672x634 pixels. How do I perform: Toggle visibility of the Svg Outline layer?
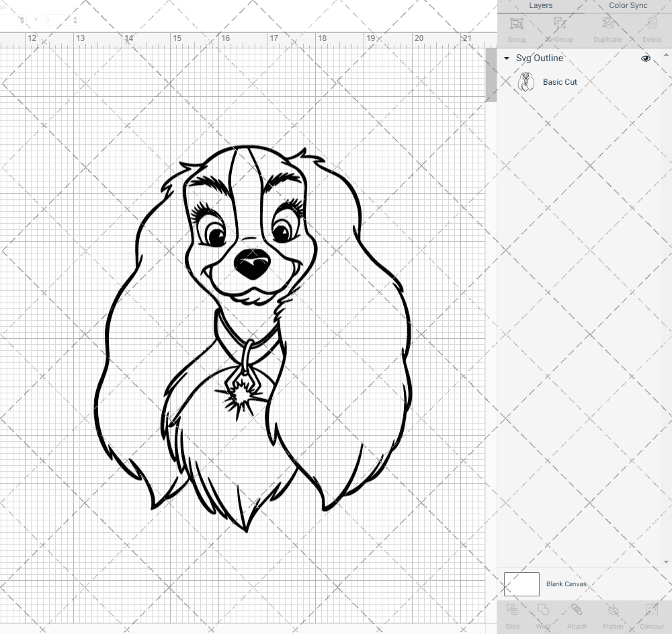pyautogui.click(x=646, y=58)
